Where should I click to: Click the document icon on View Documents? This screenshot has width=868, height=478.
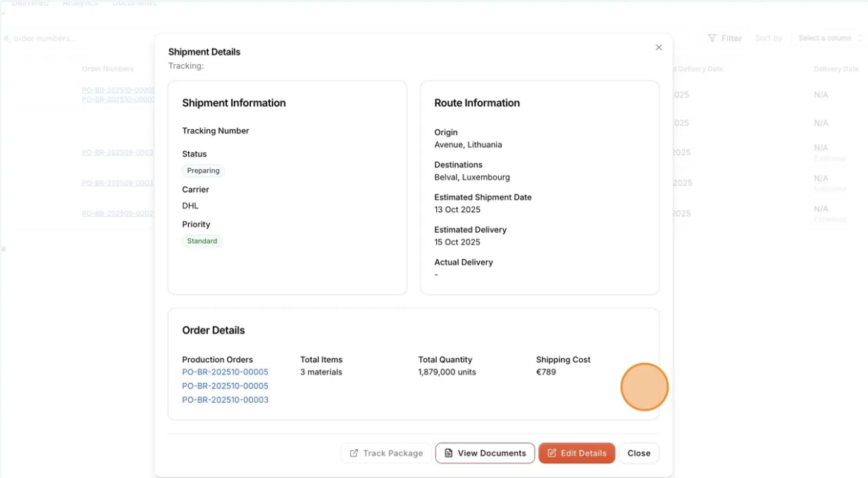click(x=448, y=453)
